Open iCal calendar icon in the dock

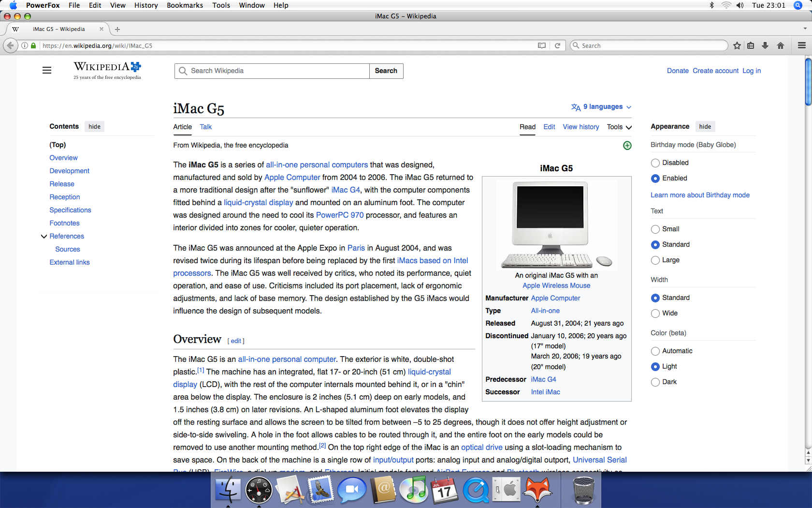445,490
